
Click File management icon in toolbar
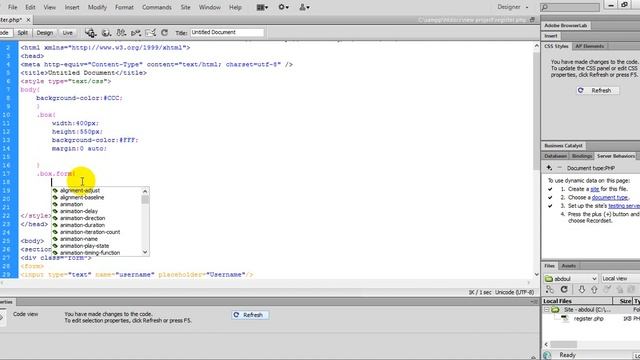[121, 33]
